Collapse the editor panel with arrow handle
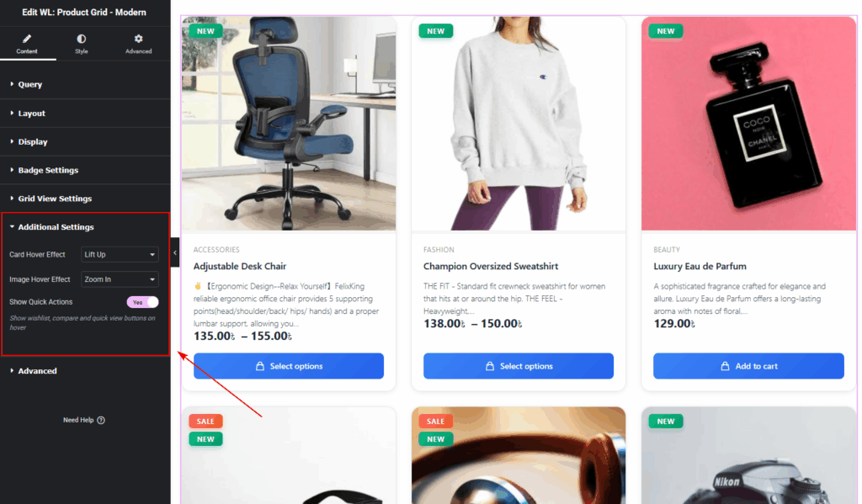Viewport: 862px width, 504px height. point(175,252)
